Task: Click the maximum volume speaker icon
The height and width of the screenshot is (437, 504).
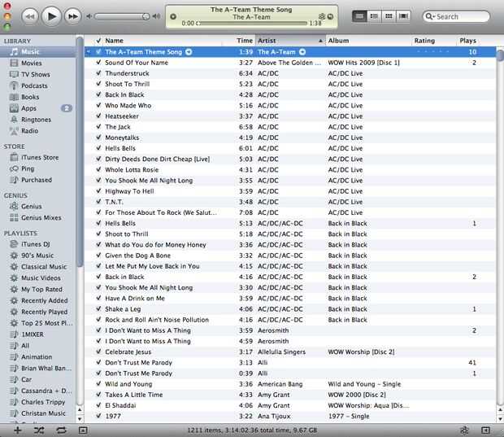Action: [157, 16]
